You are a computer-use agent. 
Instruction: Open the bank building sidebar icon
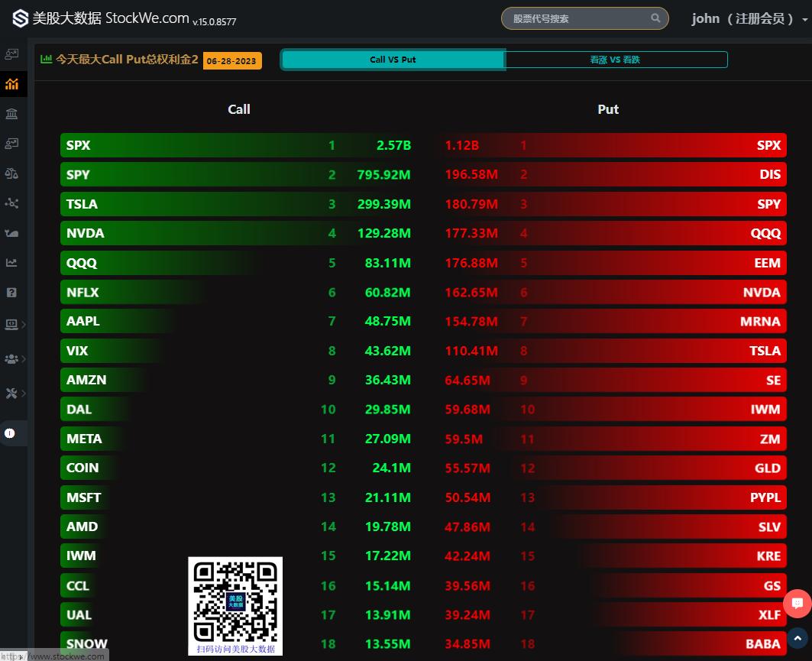[11, 113]
